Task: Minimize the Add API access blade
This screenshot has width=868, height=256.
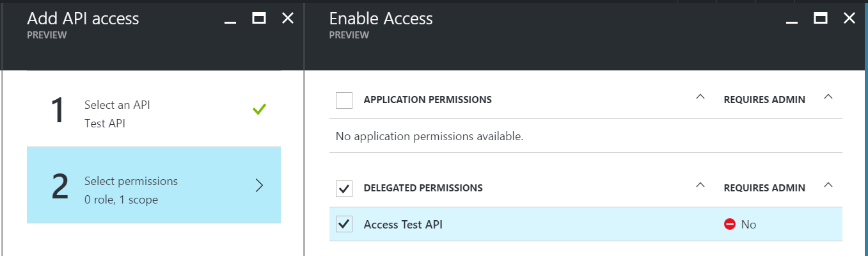Action: coord(230,19)
